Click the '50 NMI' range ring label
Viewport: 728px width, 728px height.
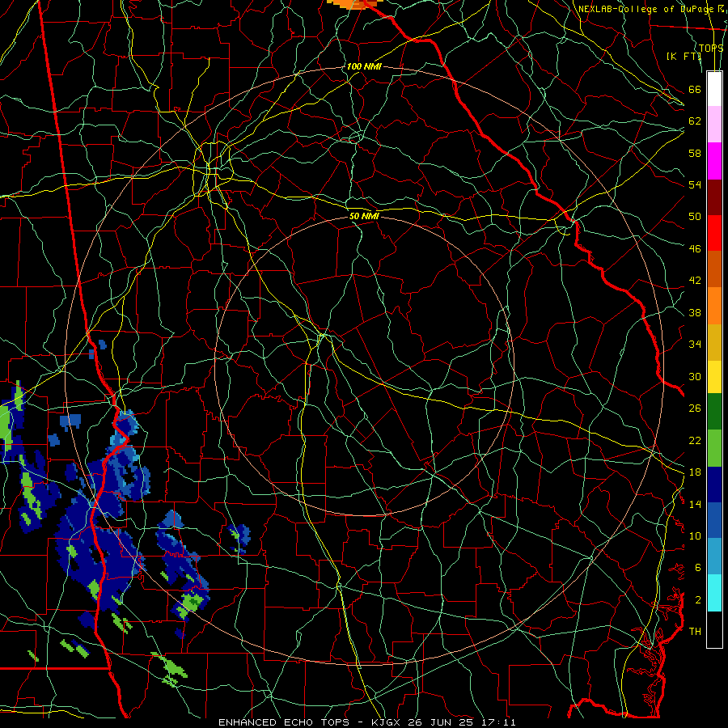coord(364,216)
